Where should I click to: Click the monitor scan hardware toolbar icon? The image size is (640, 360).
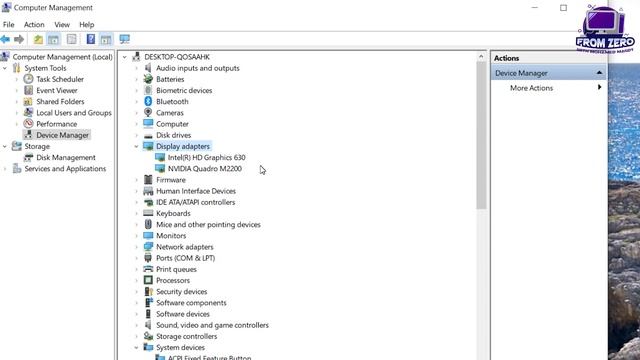124,39
